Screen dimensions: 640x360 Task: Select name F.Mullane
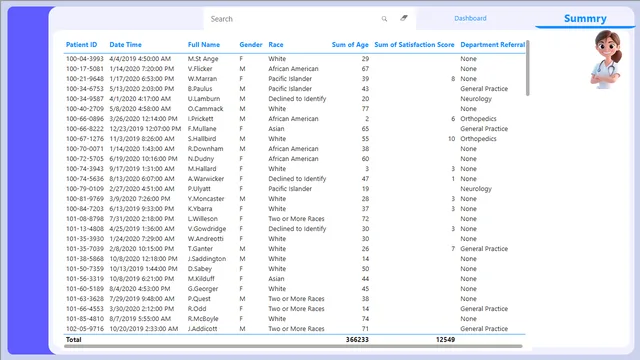[202, 129]
